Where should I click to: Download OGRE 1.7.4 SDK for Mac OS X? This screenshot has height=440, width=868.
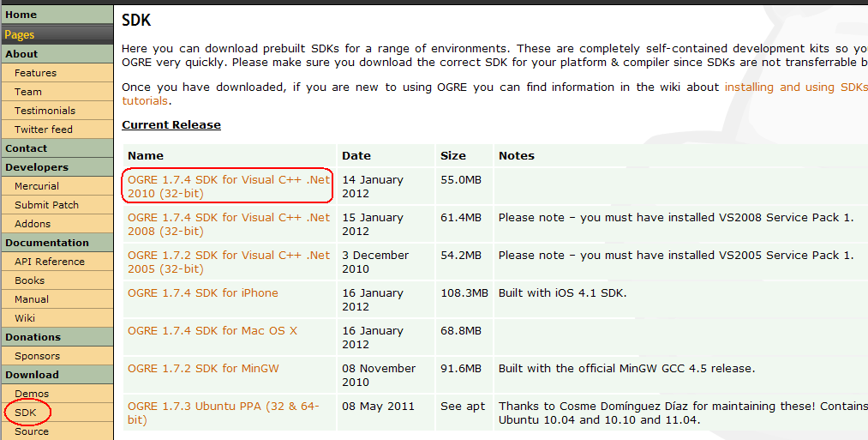(213, 330)
